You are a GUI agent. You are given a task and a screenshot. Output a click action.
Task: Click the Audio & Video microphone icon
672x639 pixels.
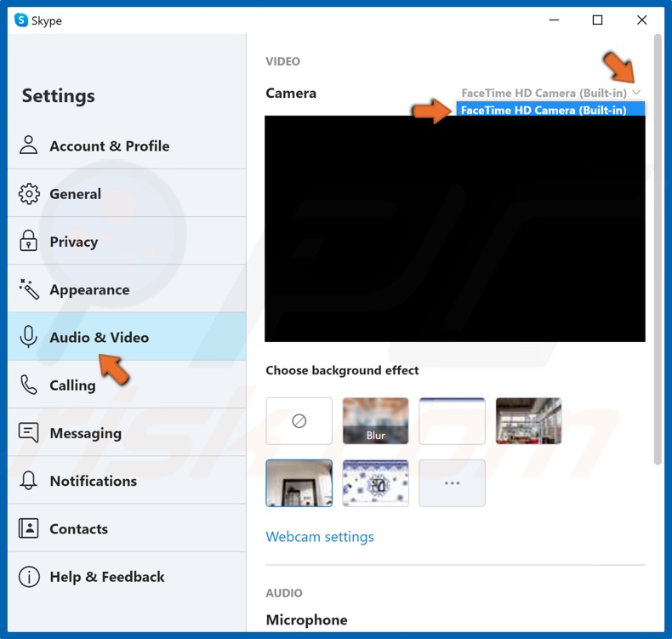[x=28, y=337]
